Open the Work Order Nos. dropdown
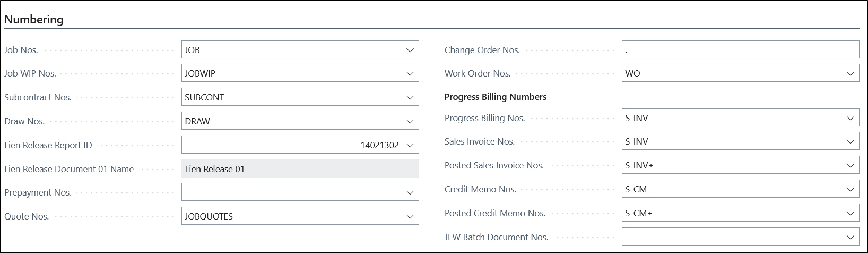The width and height of the screenshot is (868, 253). click(850, 73)
